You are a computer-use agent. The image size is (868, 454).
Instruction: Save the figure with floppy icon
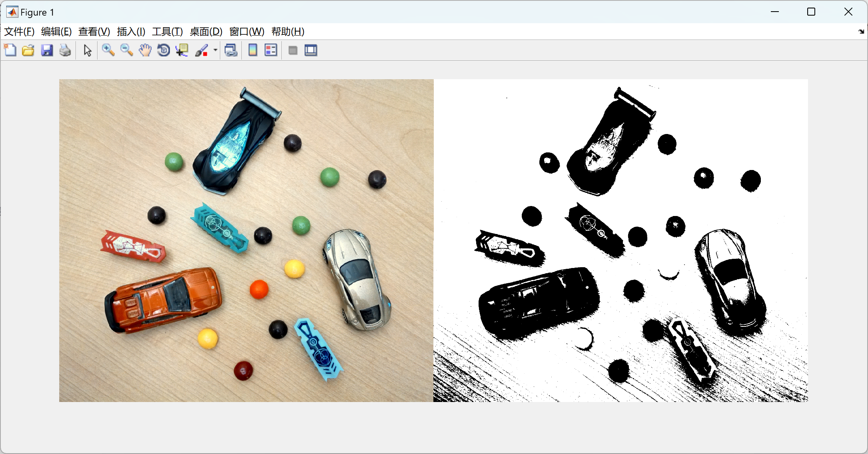(47, 50)
